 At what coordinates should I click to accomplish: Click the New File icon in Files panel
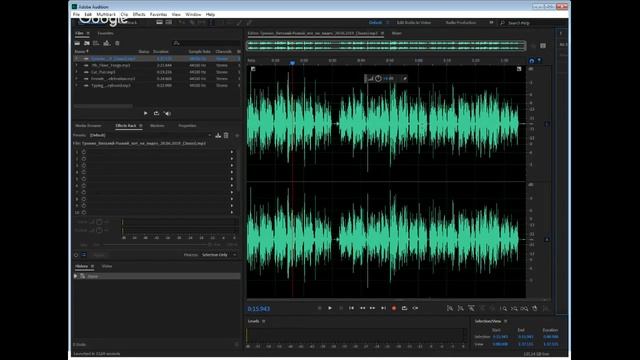pos(96,43)
